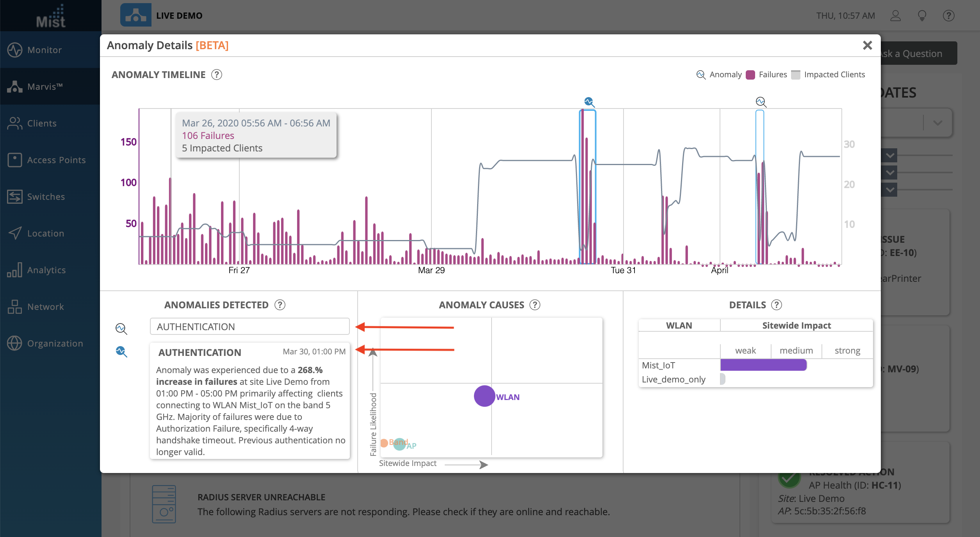
Task: Select the collapsed AUTHENTICATION anomaly entry
Action: point(249,327)
